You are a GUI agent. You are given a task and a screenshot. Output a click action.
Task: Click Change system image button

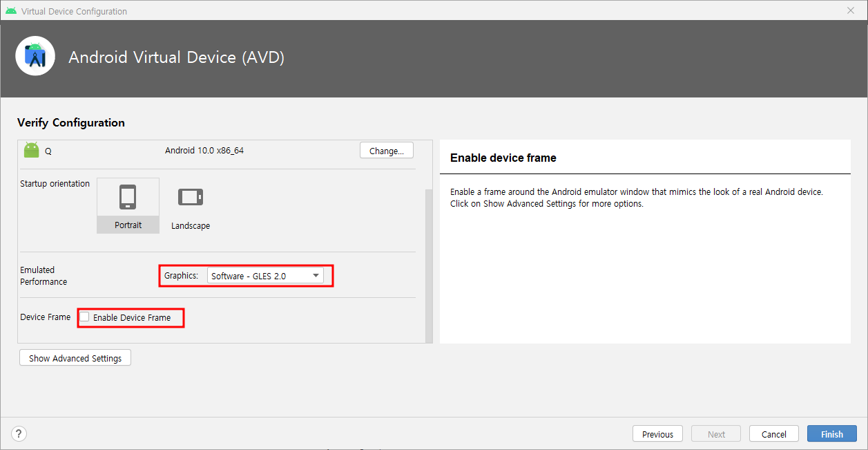(x=387, y=151)
